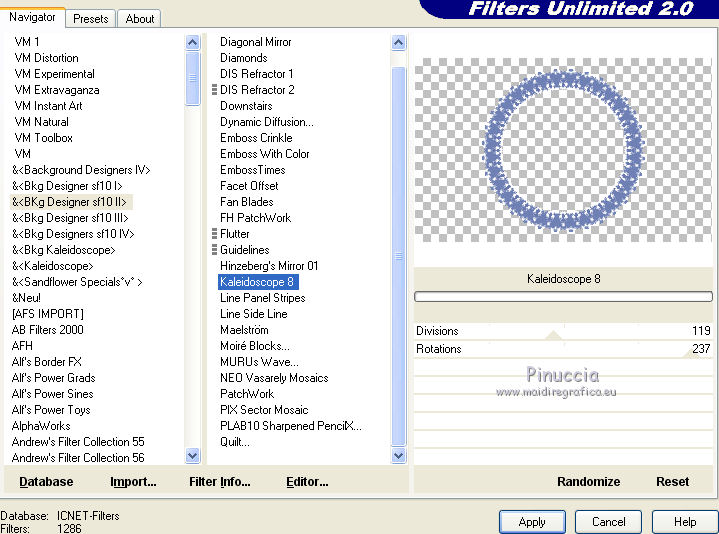
Task: Open Filter Info...
Action: point(220,482)
